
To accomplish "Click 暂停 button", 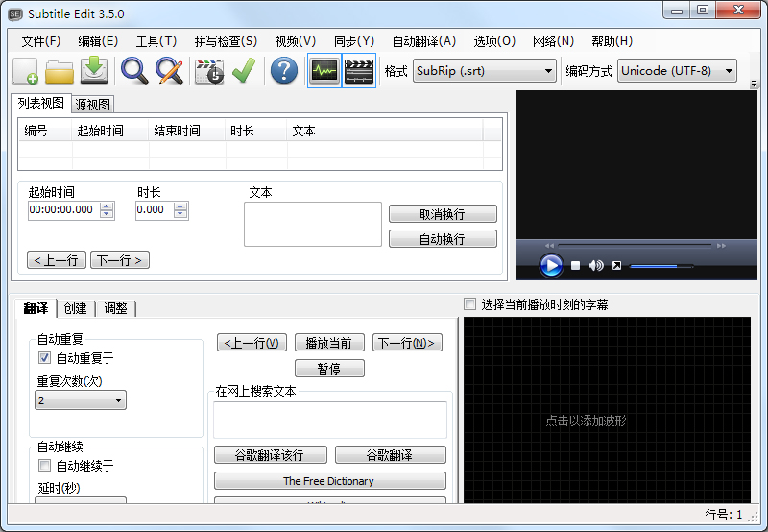I will click(329, 369).
